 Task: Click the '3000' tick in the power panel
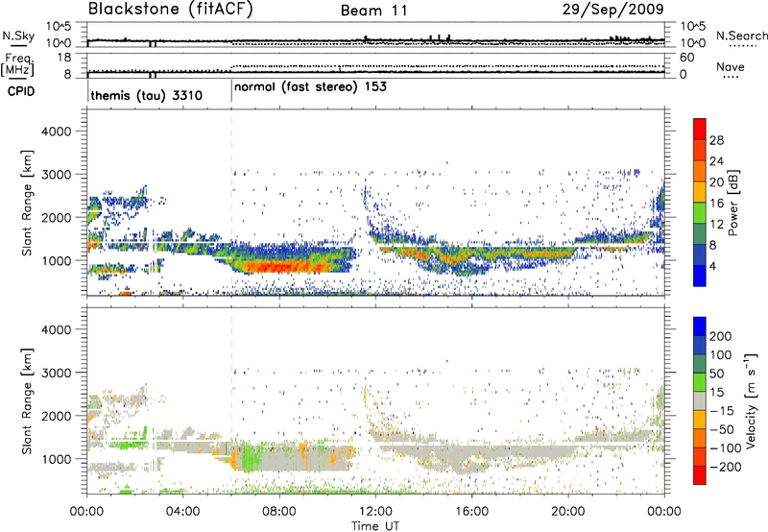tap(56, 175)
